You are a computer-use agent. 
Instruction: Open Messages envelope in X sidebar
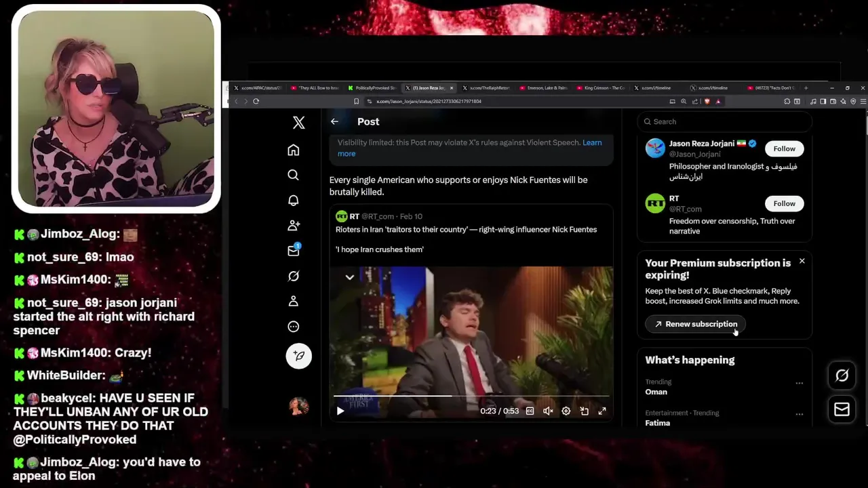pos(293,250)
